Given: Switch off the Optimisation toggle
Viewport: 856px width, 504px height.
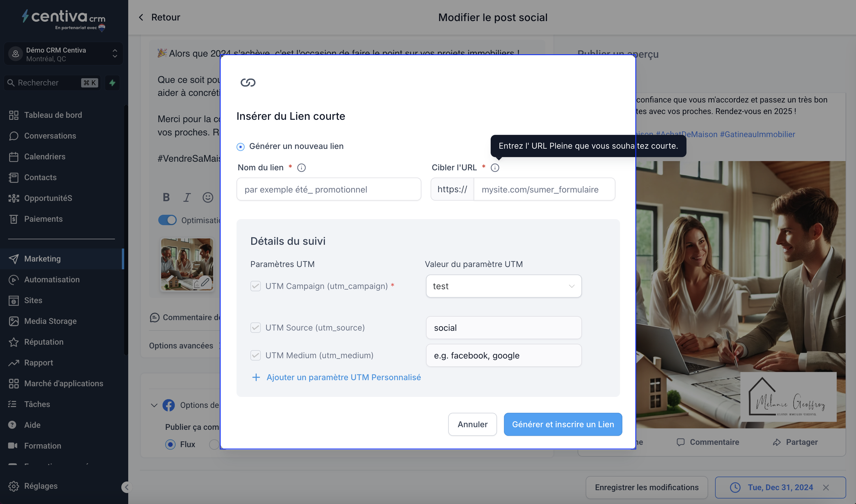Looking at the screenshot, I should click(168, 220).
